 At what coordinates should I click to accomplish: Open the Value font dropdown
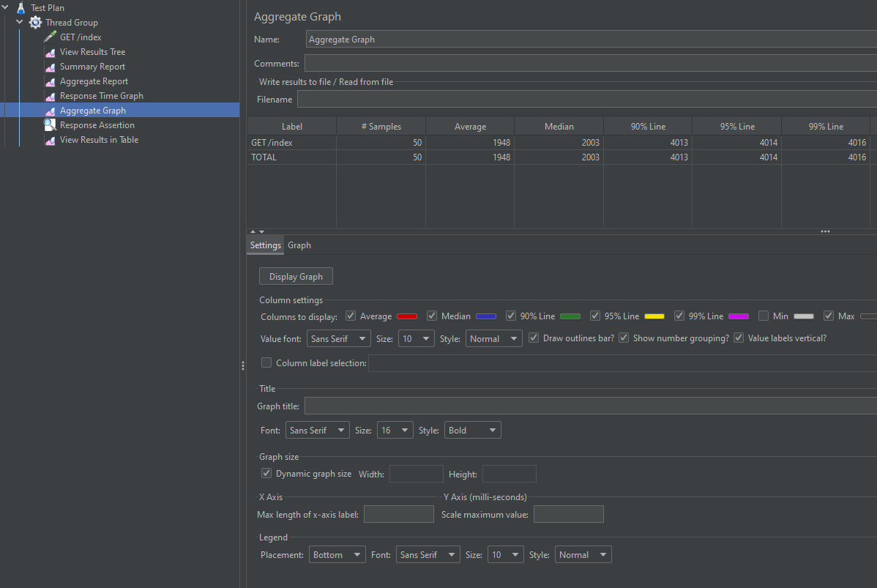pyautogui.click(x=339, y=339)
